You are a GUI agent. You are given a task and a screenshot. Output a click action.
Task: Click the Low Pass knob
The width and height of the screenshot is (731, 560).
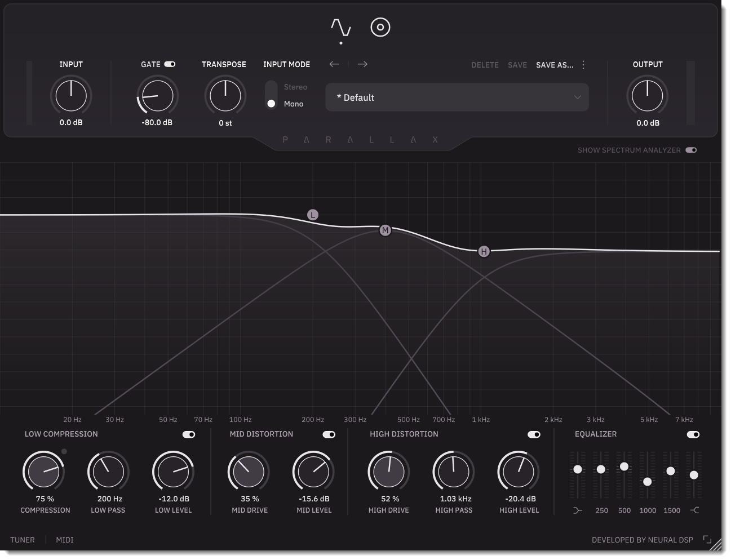tap(108, 472)
